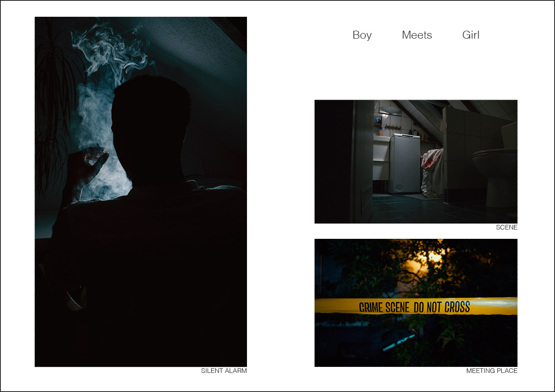Click the word "Meets" in the title

coord(417,35)
